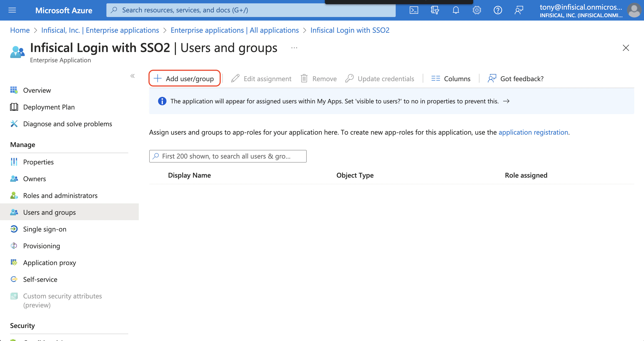
Task: Click the Owners people icon
Action: point(14,179)
